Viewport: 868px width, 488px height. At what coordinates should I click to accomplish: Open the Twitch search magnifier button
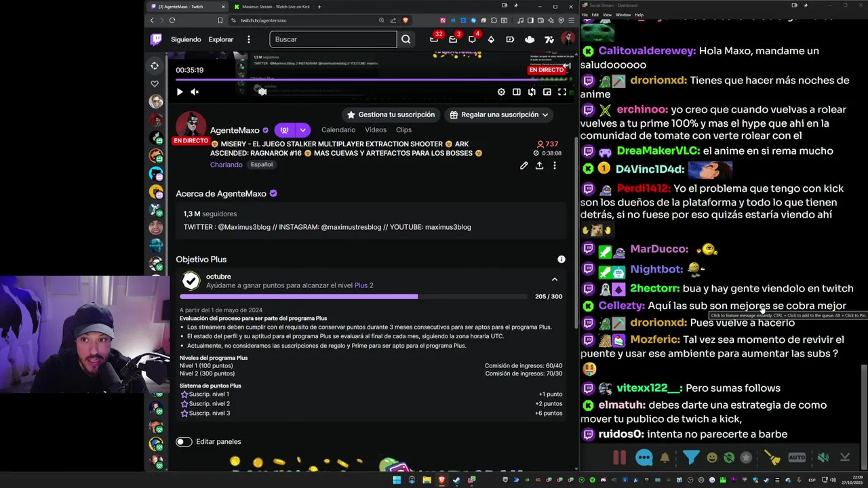pyautogui.click(x=406, y=39)
